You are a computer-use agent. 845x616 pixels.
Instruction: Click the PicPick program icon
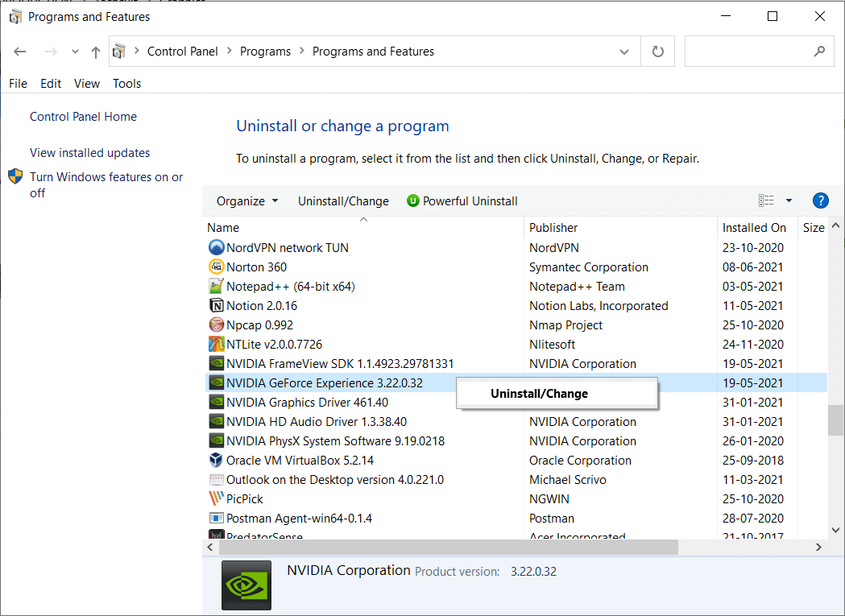[216, 498]
